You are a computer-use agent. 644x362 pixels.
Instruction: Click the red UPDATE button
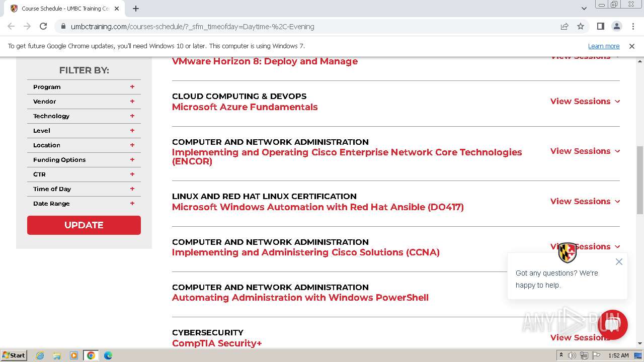tap(84, 225)
